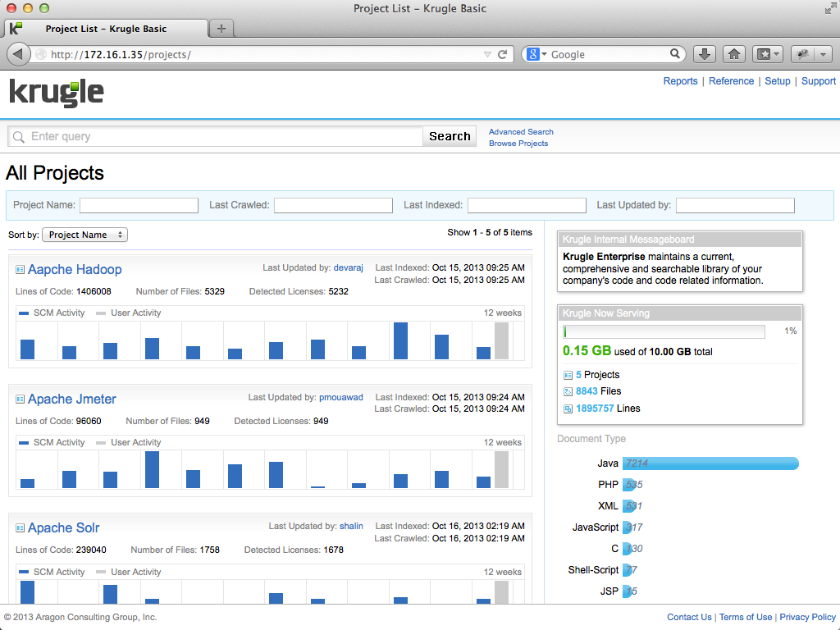The height and width of the screenshot is (630, 840).
Task: Click the PHP document type bar
Action: point(628,485)
